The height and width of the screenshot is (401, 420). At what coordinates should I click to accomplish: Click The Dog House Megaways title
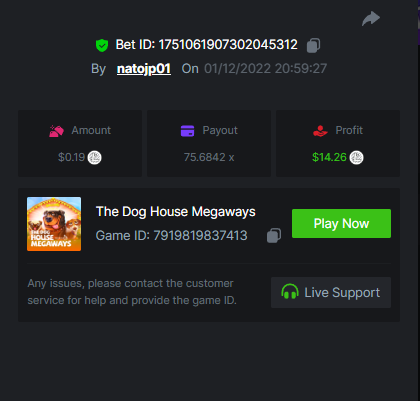pos(176,212)
